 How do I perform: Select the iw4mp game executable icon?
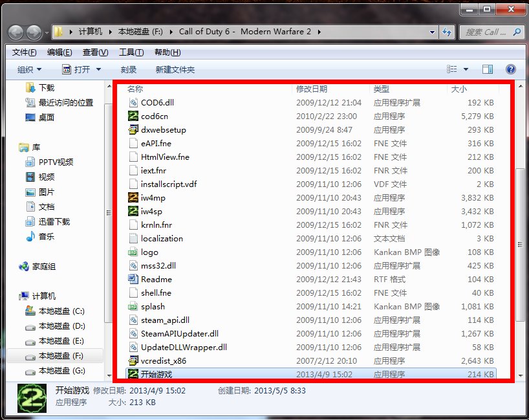pyautogui.click(x=133, y=198)
